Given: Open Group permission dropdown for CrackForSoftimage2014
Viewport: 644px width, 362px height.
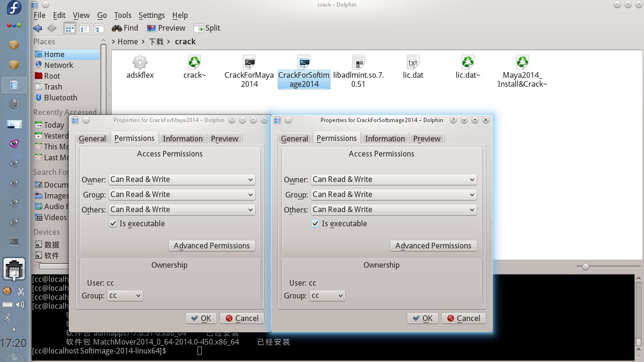Looking at the screenshot, I should click(394, 195).
